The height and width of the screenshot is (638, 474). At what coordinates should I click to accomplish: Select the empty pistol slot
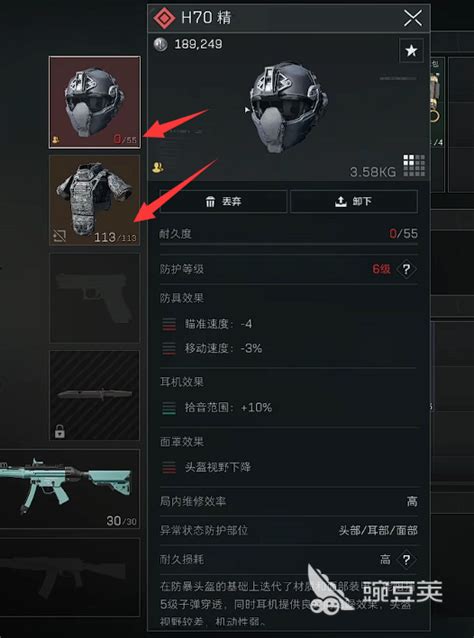[x=95, y=298]
